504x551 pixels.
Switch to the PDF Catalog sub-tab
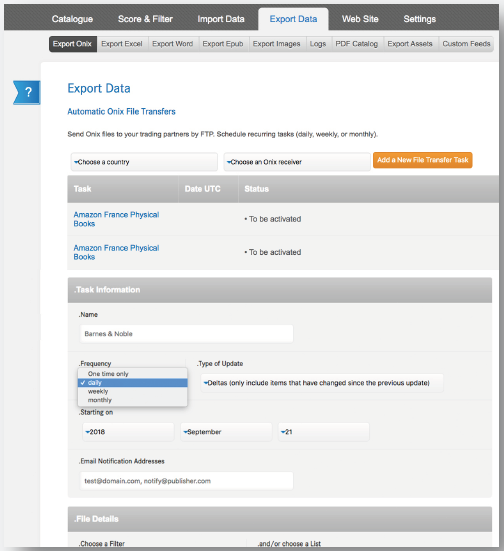pos(357,44)
